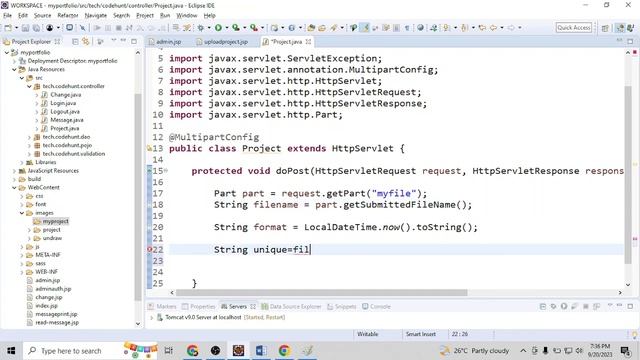The height and width of the screenshot is (360, 640).
Task: Click the error marker on line 22
Action: [149, 249]
